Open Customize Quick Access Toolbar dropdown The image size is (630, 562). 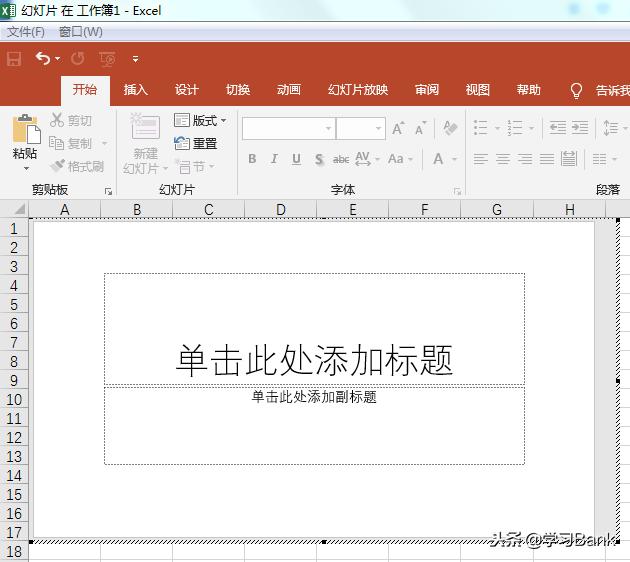pyautogui.click(x=135, y=59)
